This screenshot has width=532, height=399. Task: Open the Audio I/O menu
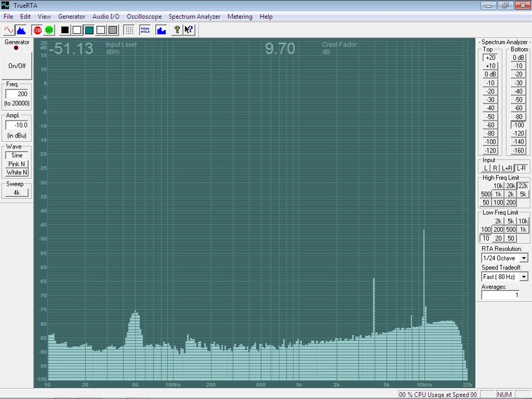point(106,17)
